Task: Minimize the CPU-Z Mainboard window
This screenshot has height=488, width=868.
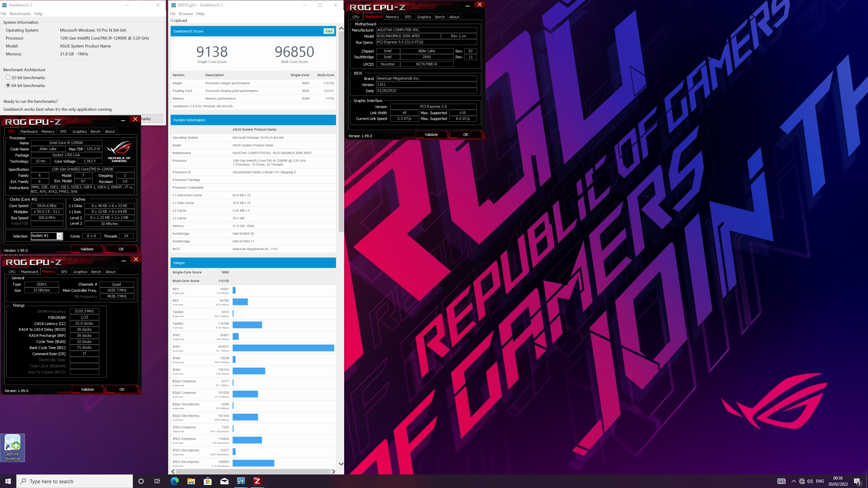Action: click(468, 5)
